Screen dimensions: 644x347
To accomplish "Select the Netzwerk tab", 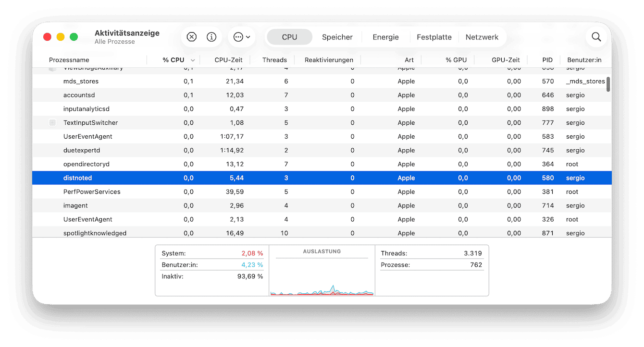I will (482, 37).
